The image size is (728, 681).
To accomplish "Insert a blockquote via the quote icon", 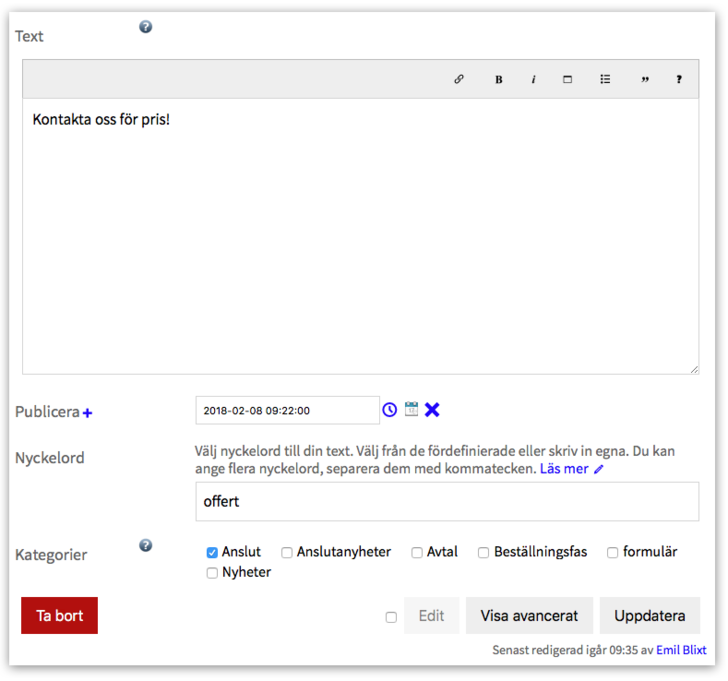I will pos(644,80).
